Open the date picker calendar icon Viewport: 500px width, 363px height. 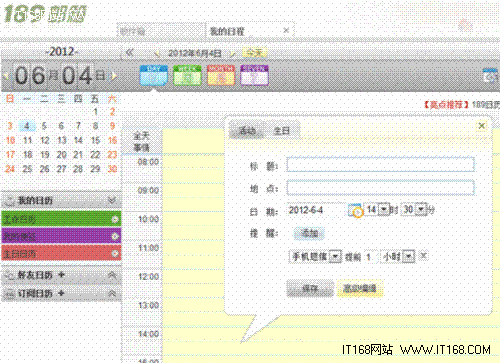[x=355, y=210]
